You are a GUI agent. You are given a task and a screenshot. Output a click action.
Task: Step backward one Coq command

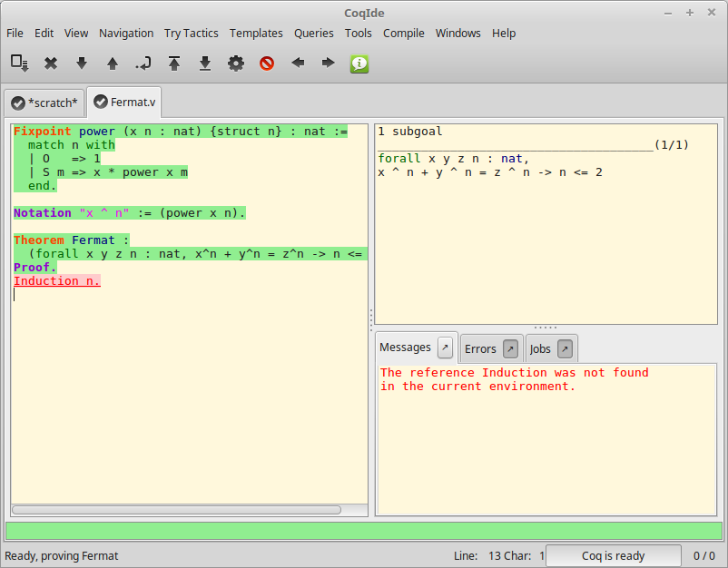pos(112,64)
